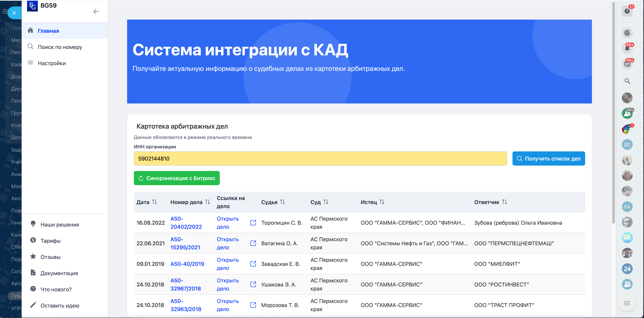Sort table by Судья column
644x318 pixels.
(x=282, y=202)
